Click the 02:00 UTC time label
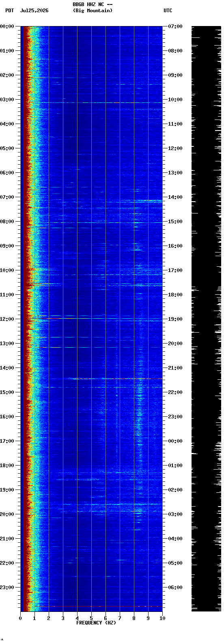 (175, 490)
